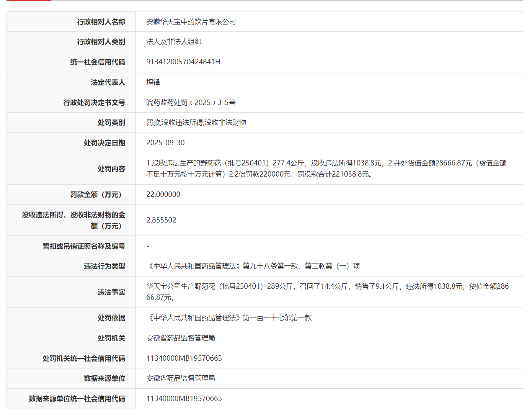Select the authority code 11340000MB19570665

click(184, 358)
